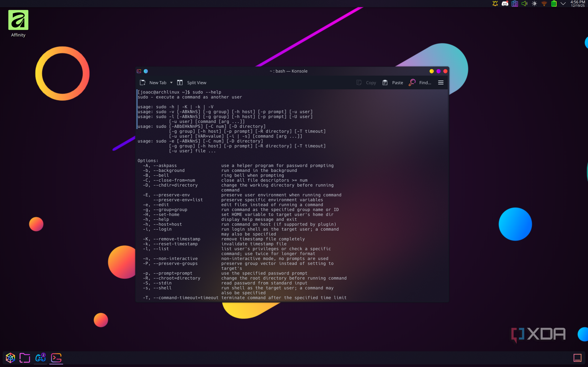Toggle the screen brightness tray control
This screenshot has height=367, width=588.
tap(534, 4)
